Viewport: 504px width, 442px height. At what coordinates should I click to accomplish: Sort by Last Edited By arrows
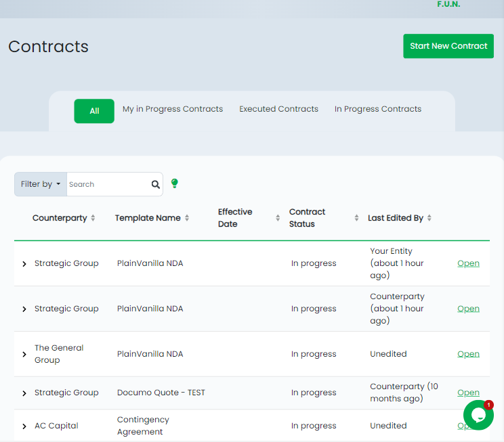(x=429, y=218)
